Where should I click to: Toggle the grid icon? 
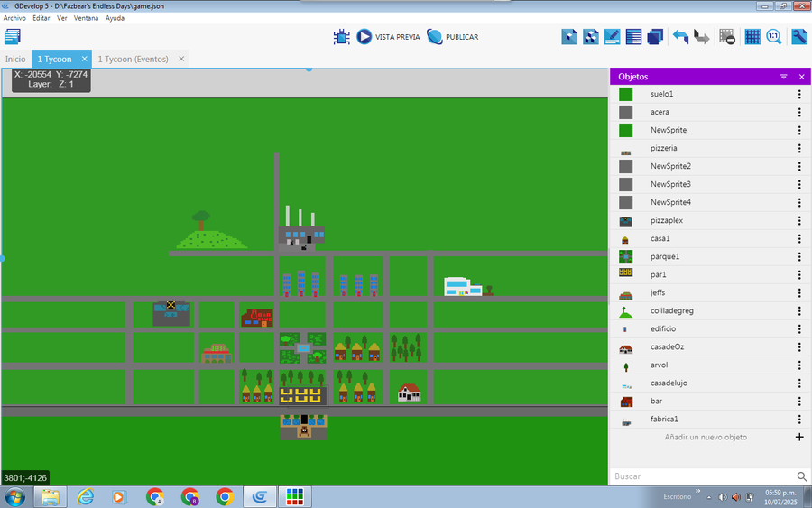752,37
